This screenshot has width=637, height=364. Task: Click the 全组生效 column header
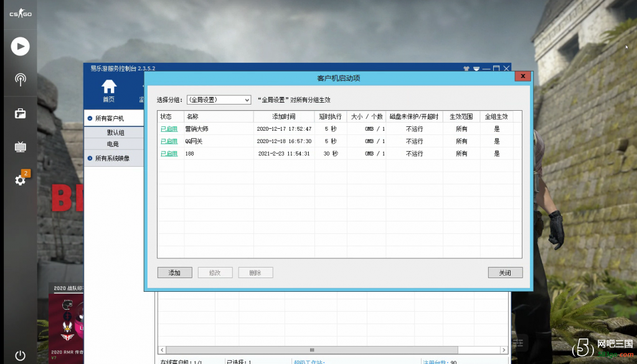click(x=496, y=116)
